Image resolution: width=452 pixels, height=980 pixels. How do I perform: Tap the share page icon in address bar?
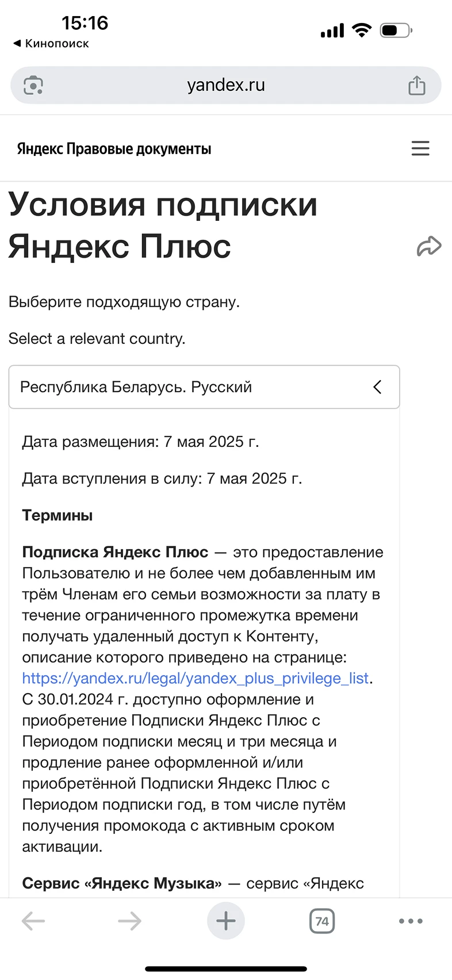click(x=417, y=85)
